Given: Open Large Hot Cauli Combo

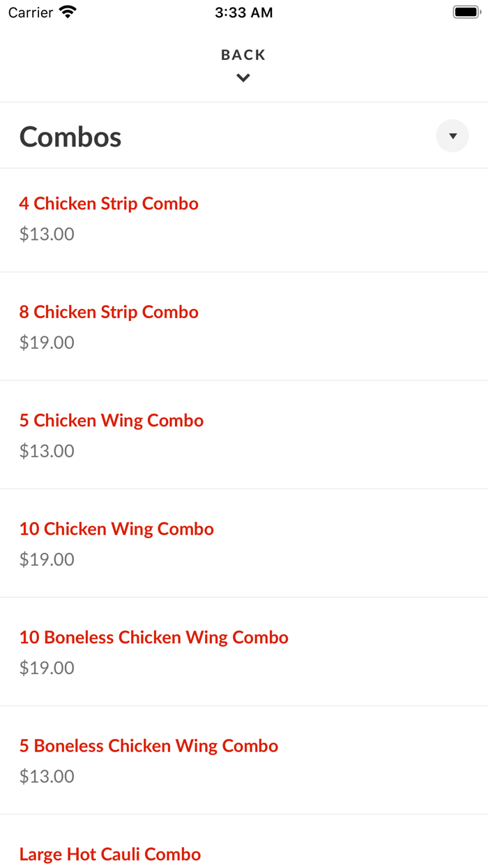Looking at the screenshot, I should point(109,853).
